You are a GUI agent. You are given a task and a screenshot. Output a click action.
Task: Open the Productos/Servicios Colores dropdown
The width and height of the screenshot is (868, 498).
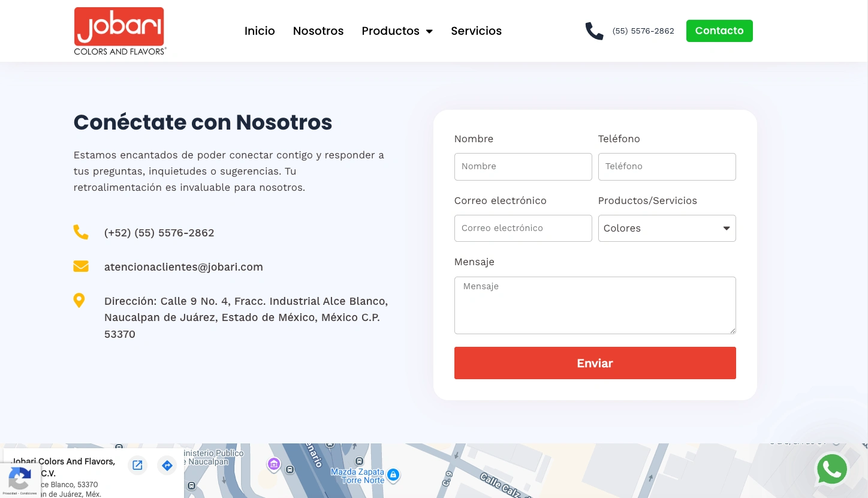pyautogui.click(x=667, y=228)
